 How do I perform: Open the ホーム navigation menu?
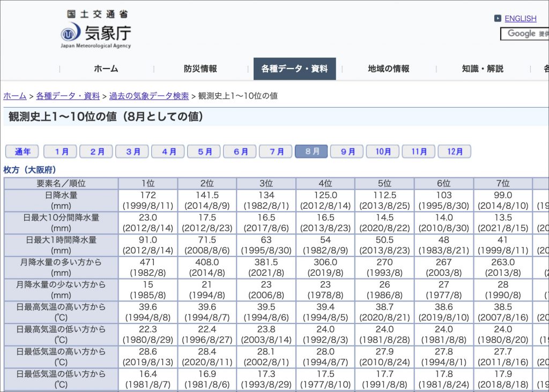coord(106,69)
